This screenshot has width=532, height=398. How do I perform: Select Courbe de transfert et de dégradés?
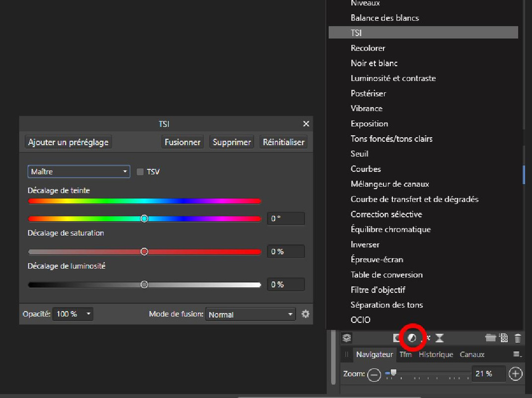tap(423, 199)
